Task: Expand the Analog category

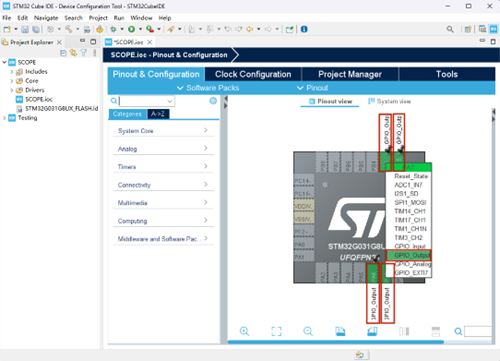Action: [x=163, y=149]
